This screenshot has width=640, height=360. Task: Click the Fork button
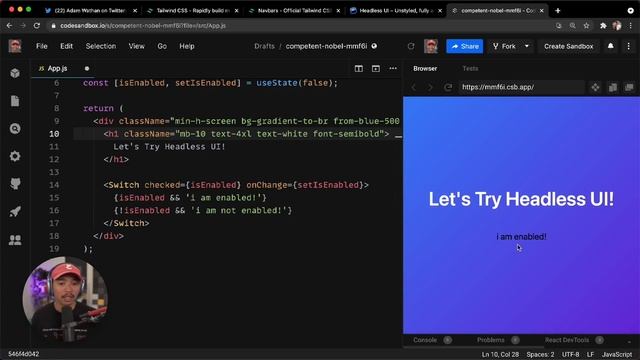(x=504, y=46)
